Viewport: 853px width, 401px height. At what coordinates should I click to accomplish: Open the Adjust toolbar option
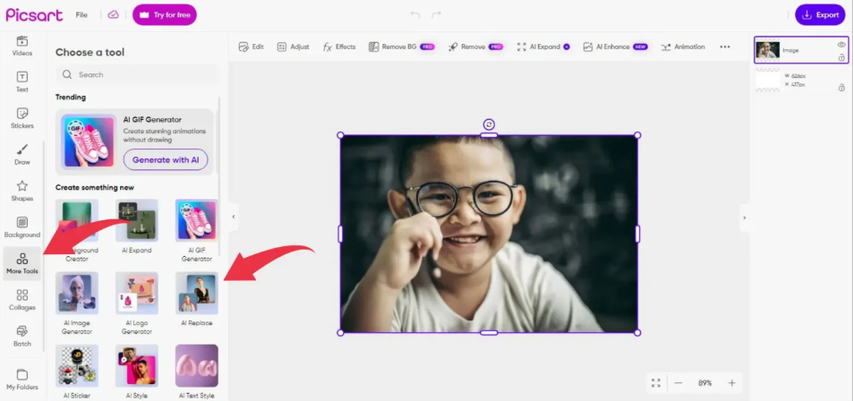(x=293, y=47)
